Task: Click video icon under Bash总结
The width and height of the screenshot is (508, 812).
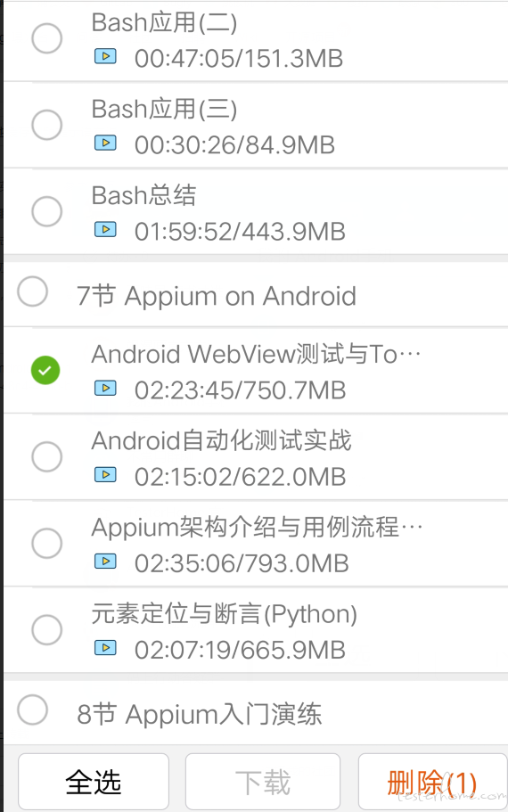Action: [x=105, y=229]
